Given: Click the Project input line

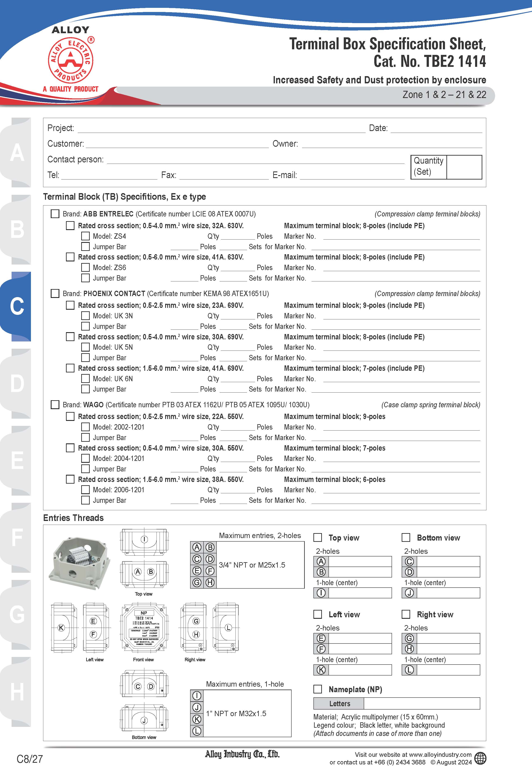Looking at the screenshot, I should click(221, 129).
